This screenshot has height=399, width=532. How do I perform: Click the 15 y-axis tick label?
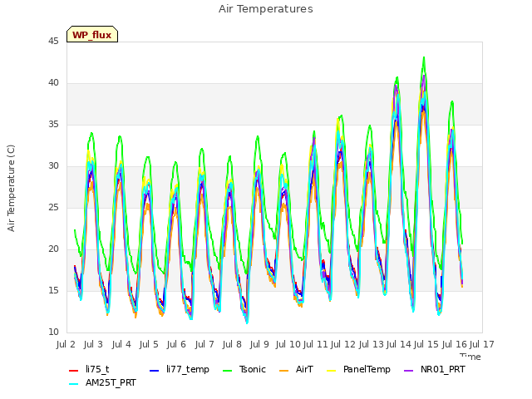(x=53, y=291)
